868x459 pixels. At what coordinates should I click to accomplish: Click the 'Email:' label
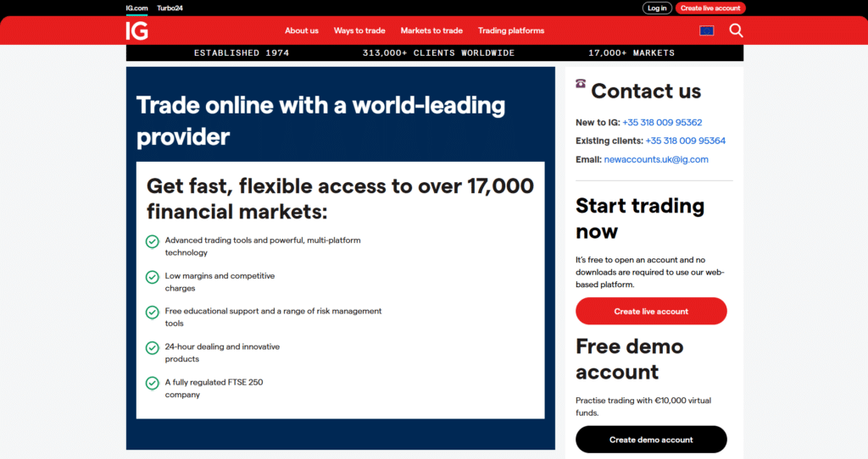tap(588, 159)
